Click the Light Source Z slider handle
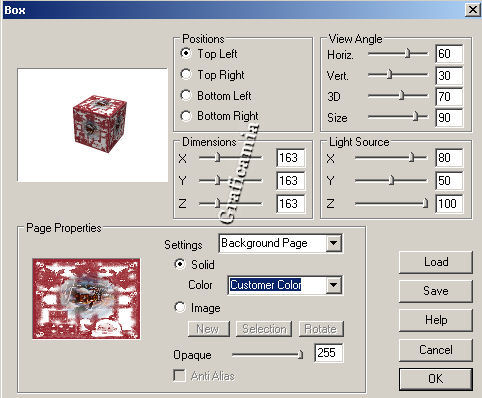482x398 pixels. [x=425, y=203]
